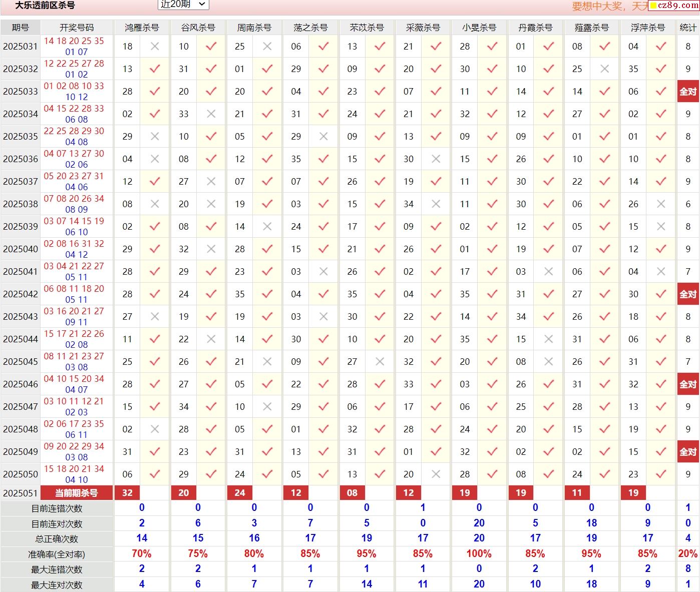This screenshot has height=592, width=700.
Task: Select the 采薇杀号 column header
Action: pos(423,28)
